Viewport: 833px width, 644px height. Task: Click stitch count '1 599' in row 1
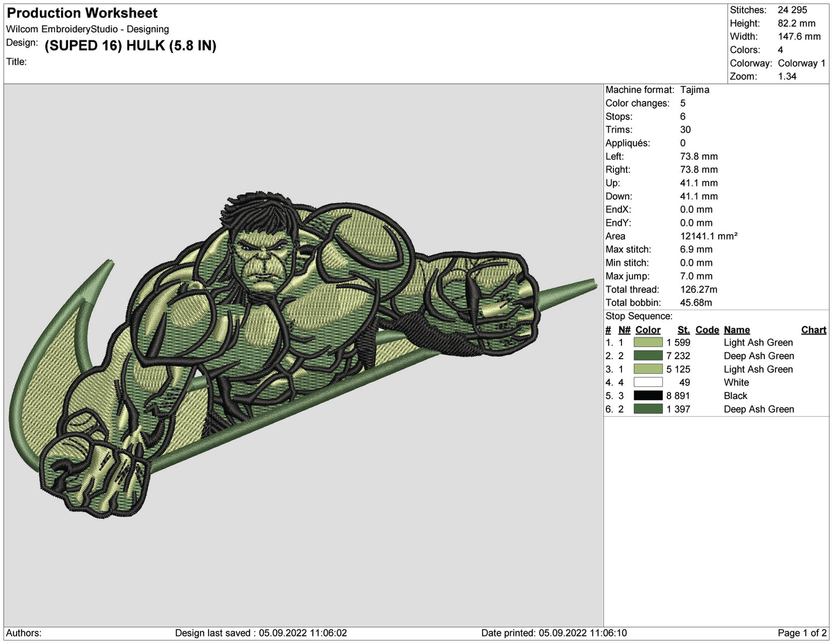pos(678,342)
